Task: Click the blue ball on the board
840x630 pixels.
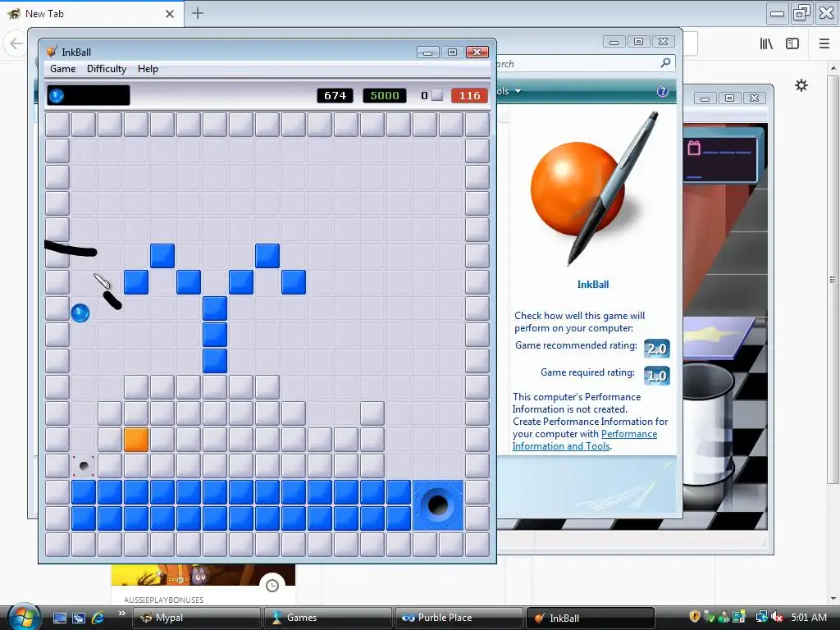Action: (x=80, y=313)
